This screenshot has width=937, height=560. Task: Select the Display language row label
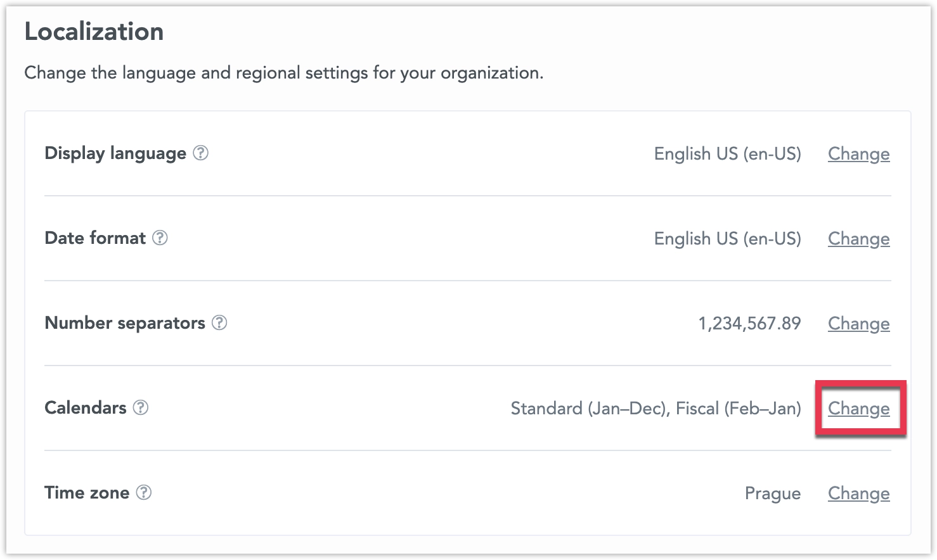coord(114,153)
